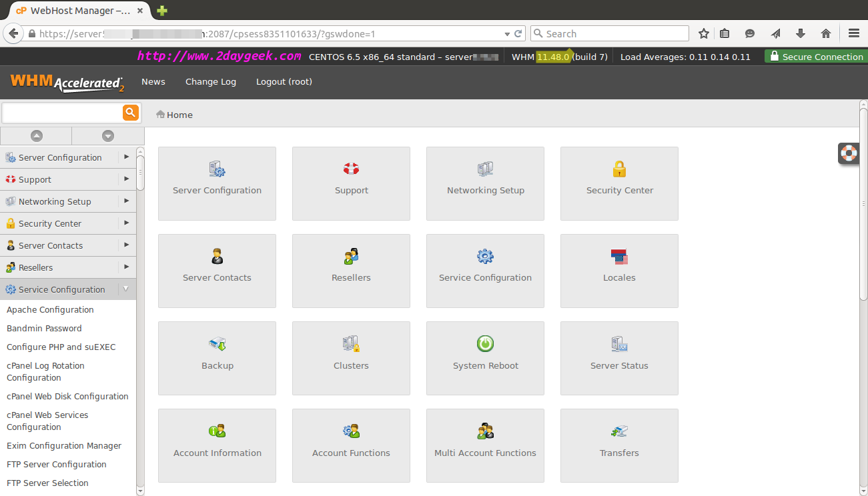Image resolution: width=868 pixels, height=496 pixels.
Task: Click the Backup icon in main grid
Action: point(218,344)
